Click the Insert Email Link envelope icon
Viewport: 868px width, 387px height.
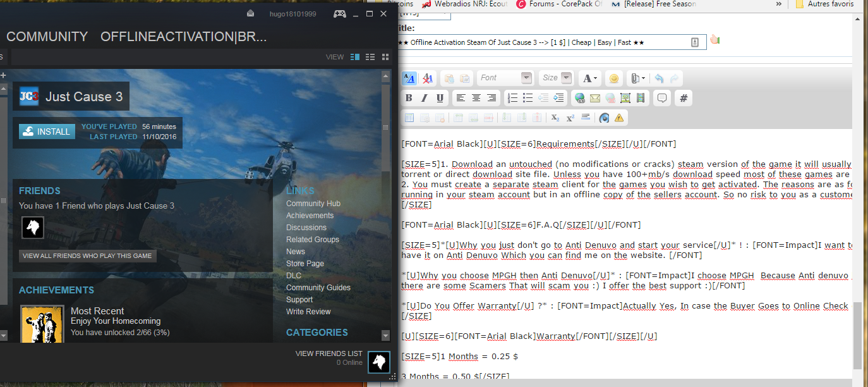tap(595, 98)
